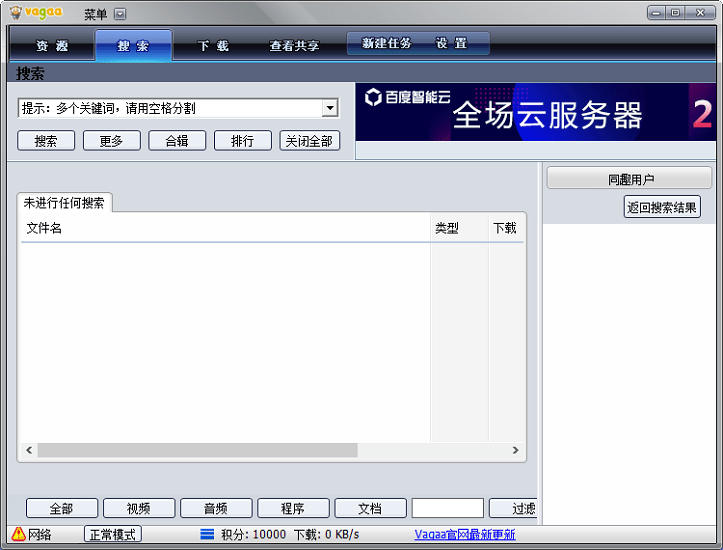Screen dimensions: 723x550
Task: Click the 关闭全部 button
Action: coord(309,141)
